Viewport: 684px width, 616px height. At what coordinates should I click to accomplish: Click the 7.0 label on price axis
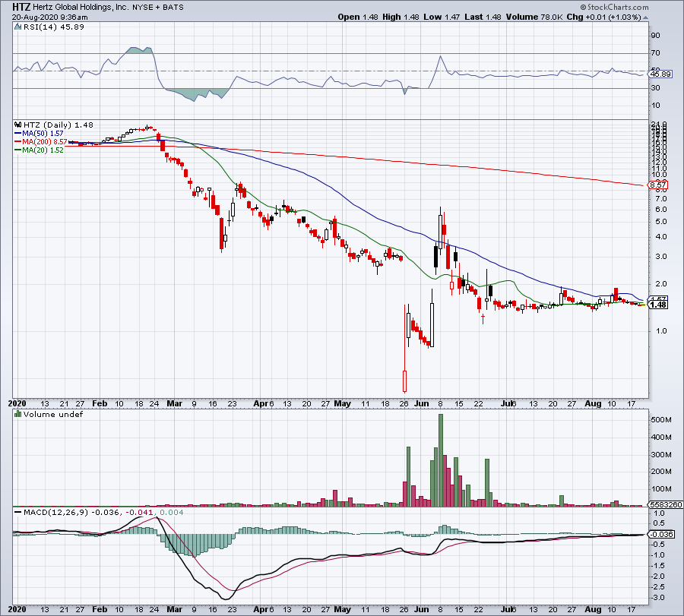(661, 199)
